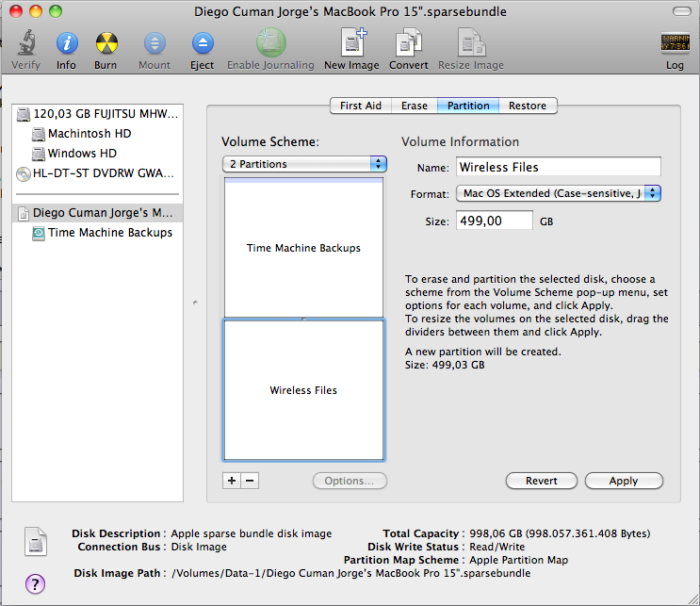The image size is (700, 606).
Task: Click the 'Read/Write' disk write status value
Action: pyautogui.click(x=497, y=547)
